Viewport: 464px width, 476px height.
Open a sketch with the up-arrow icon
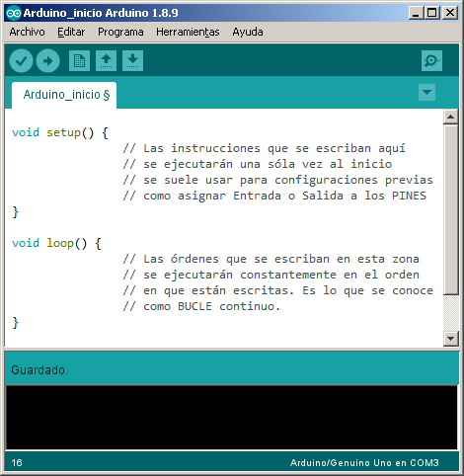tap(106, 60)
